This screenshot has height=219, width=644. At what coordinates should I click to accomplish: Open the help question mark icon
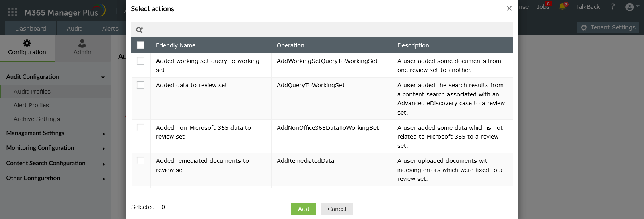click(x=613, y=7)
